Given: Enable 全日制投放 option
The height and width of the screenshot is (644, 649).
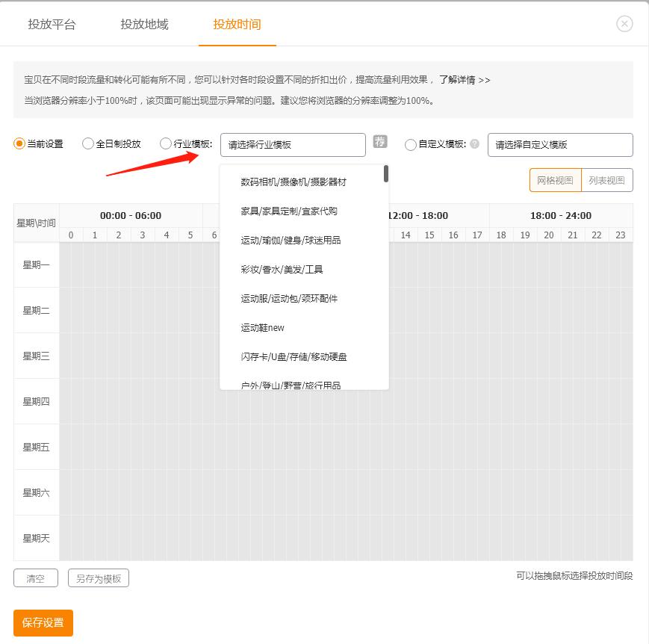Looking at the screenshot, I should pyautogui.click(x=87, y=144).
